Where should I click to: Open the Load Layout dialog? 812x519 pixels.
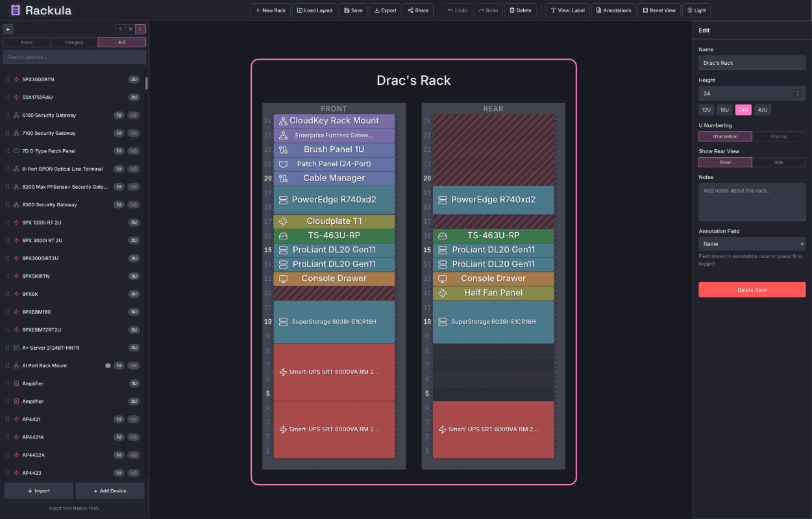pyautogui.click(x=315, y=10)
